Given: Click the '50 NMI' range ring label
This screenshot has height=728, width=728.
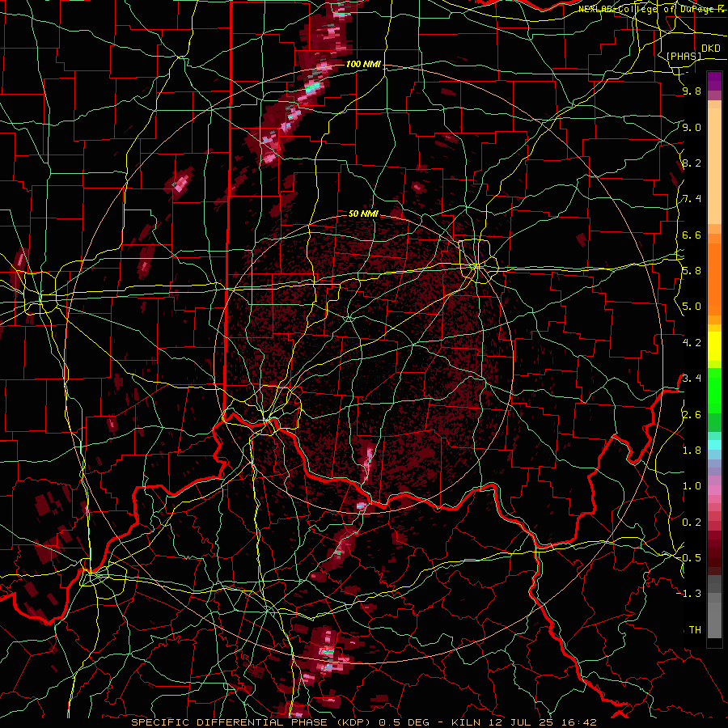Looking at the screenshot, I should [363, 214].
